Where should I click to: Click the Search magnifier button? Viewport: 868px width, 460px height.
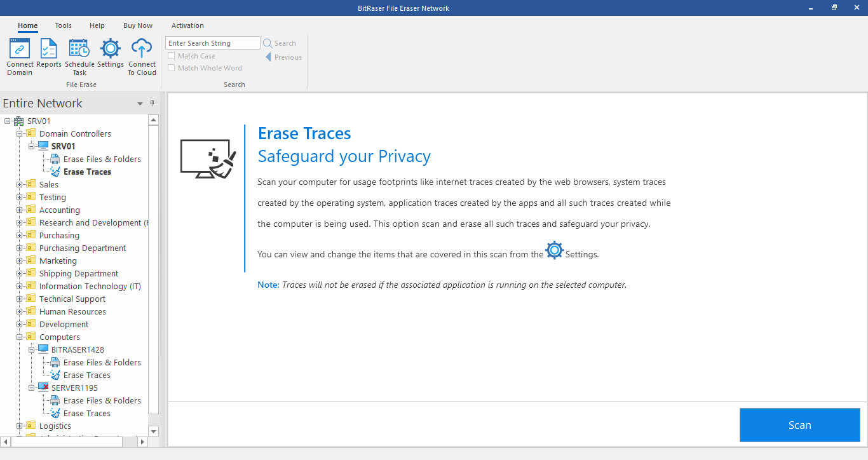(280, 43)
